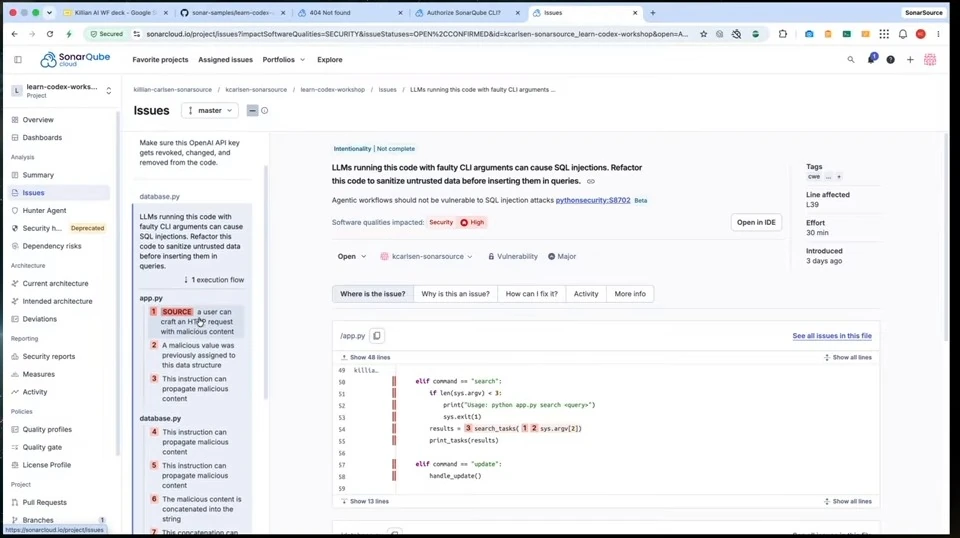The image size is (960, 538).
Task: Open Branches in the sidebar
Action: (37, 520)
